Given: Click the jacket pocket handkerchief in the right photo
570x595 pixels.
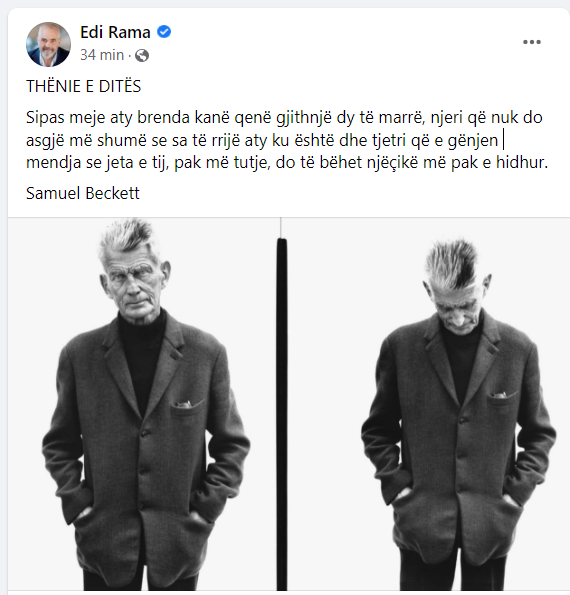Looking at the screenshot, I should tap(499, 395).
